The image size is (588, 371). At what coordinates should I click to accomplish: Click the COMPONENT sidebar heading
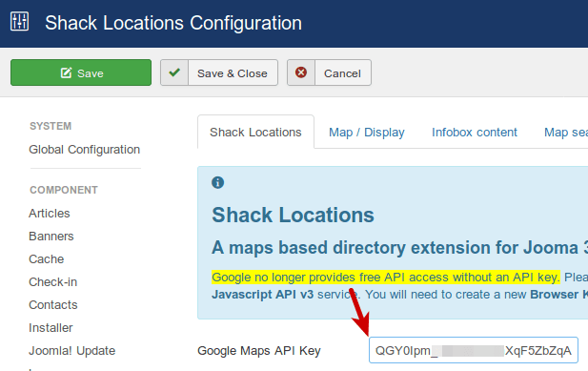(64, 190)
